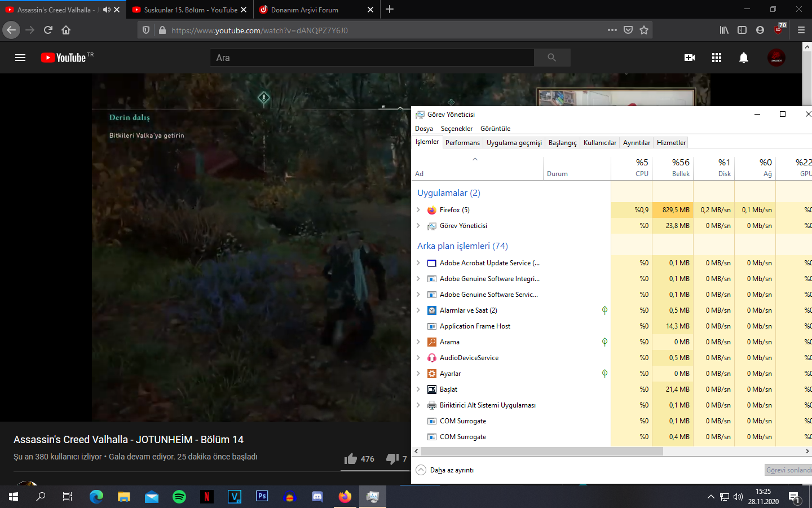Sort processes by Disk column header
This screenshot has width=812, height=508.
714,167
